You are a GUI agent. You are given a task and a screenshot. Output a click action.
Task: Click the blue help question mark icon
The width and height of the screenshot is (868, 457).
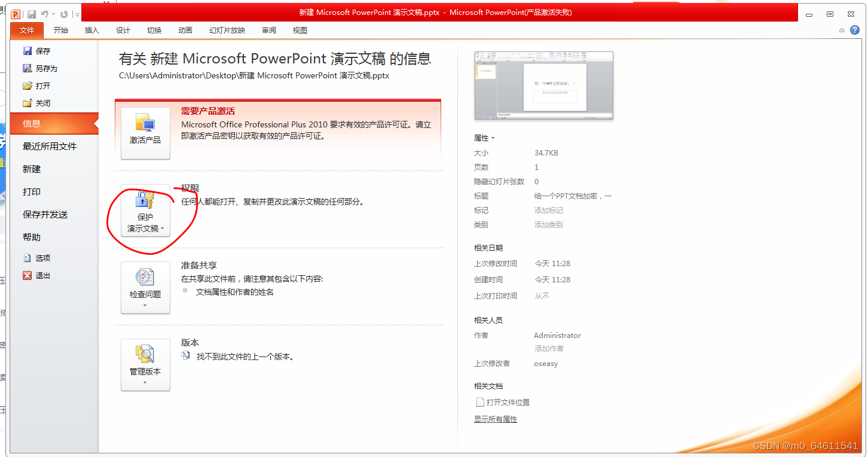854,31
